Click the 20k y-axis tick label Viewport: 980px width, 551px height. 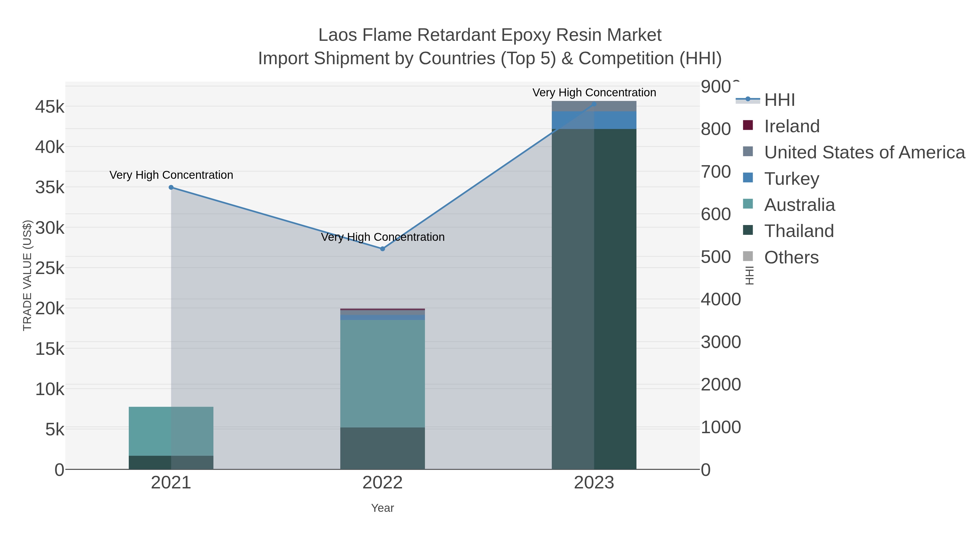50,308
